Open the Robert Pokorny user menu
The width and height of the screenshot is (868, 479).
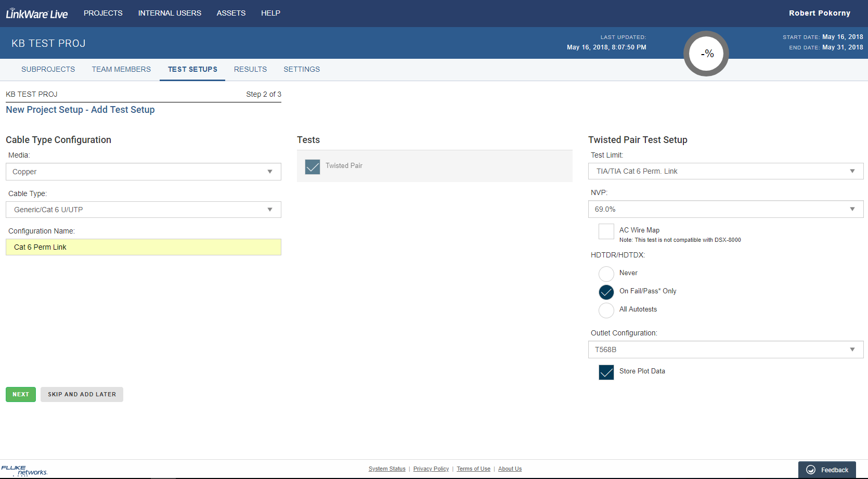[x=820, y=13]
